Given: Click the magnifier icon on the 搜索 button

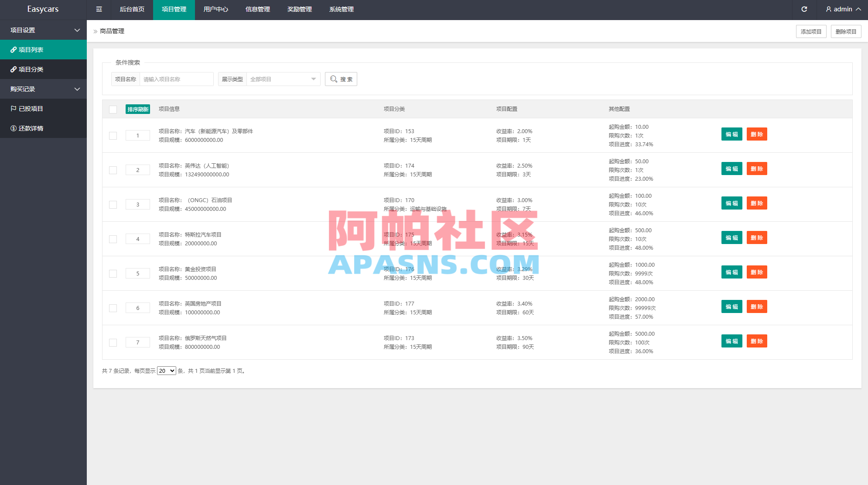Looking at the screenshot, I should click(x=333, y=79).
